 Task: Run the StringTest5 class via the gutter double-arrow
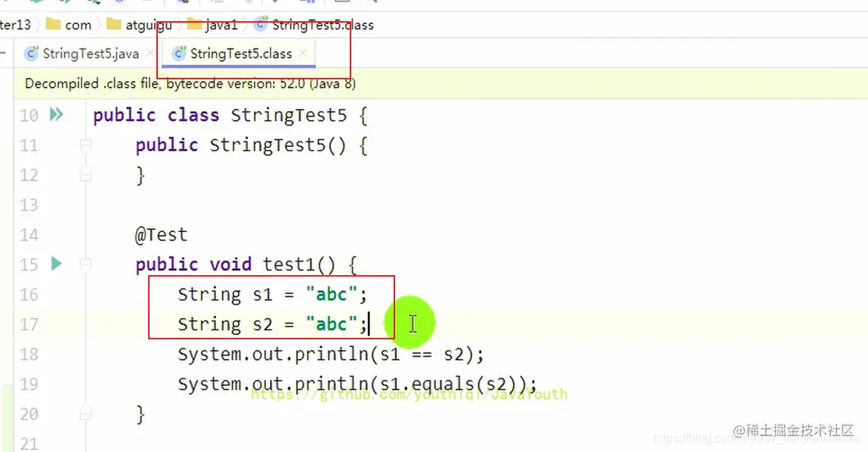pyautogui.click(x=57, y=115)
